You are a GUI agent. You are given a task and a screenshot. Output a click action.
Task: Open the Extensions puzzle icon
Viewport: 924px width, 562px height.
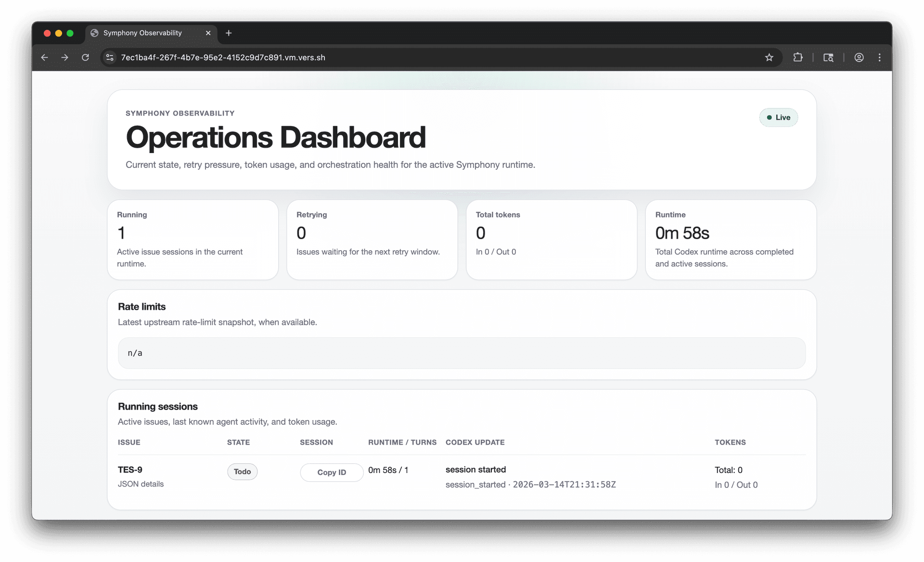798,57
